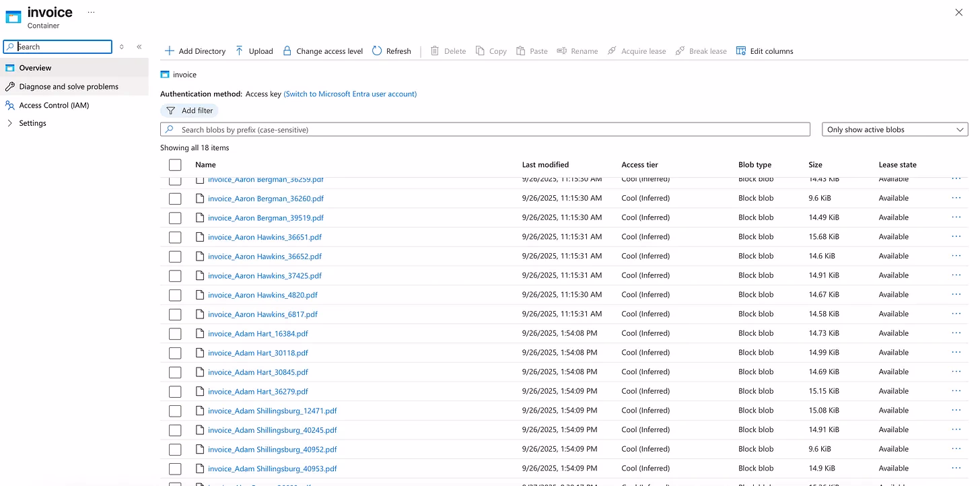Click the Search blobs by prefix field
This screenshot has height=486, width=980.
pyautogui.click(x=485, y=129)
